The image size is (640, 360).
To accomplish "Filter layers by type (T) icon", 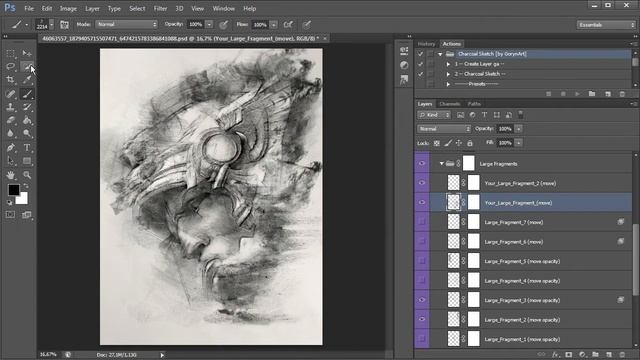I will point(484,115).
